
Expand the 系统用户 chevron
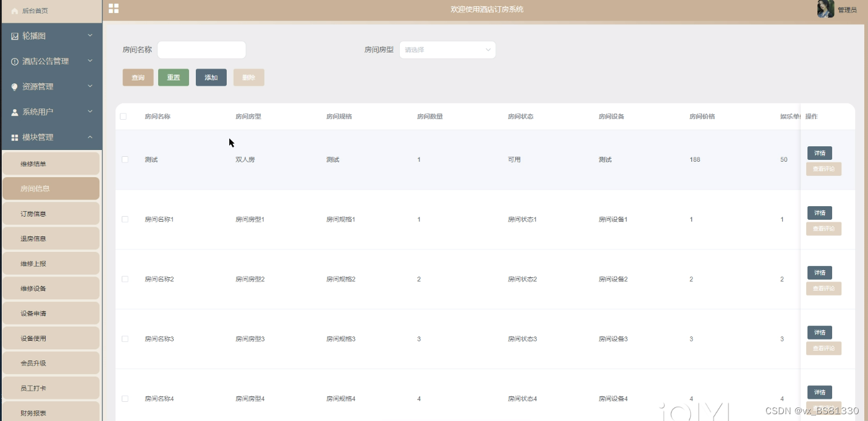pos(90,111)
